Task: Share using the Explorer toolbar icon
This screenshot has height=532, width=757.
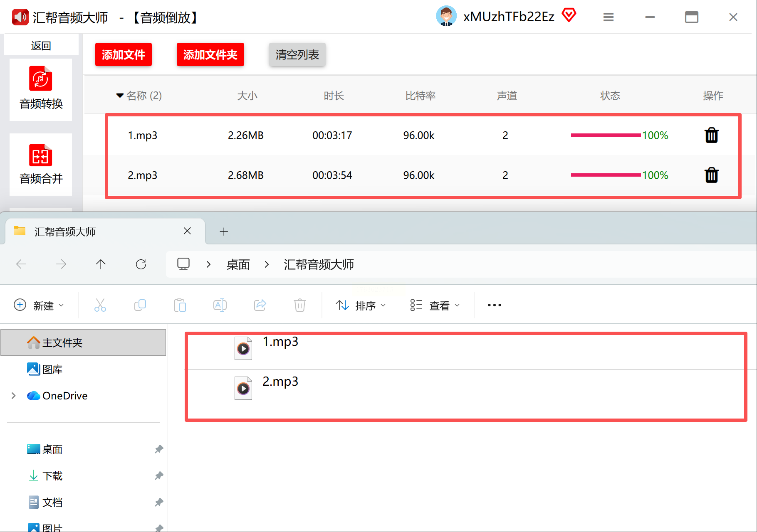Action: tap(260, 305)
